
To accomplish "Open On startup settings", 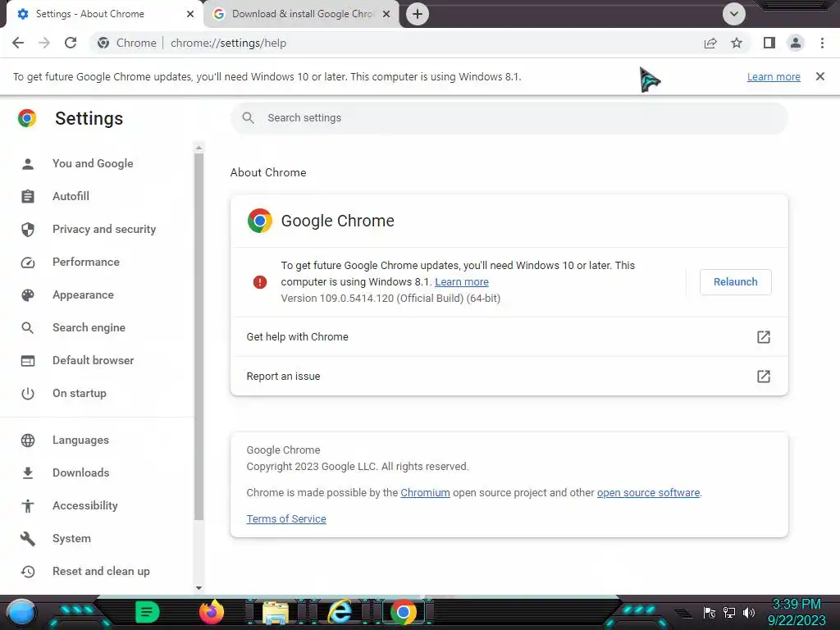I will tap(80, 393).
